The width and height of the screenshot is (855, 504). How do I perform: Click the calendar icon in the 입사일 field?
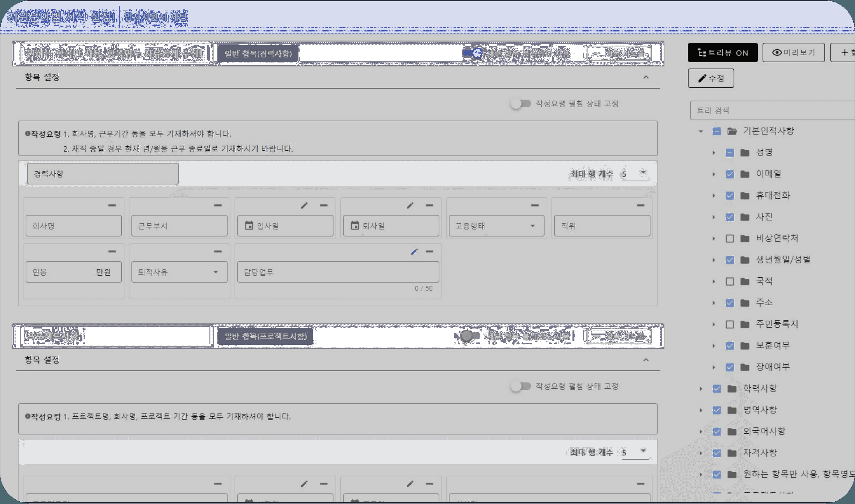pyautogui.click(x=249, y=226)
